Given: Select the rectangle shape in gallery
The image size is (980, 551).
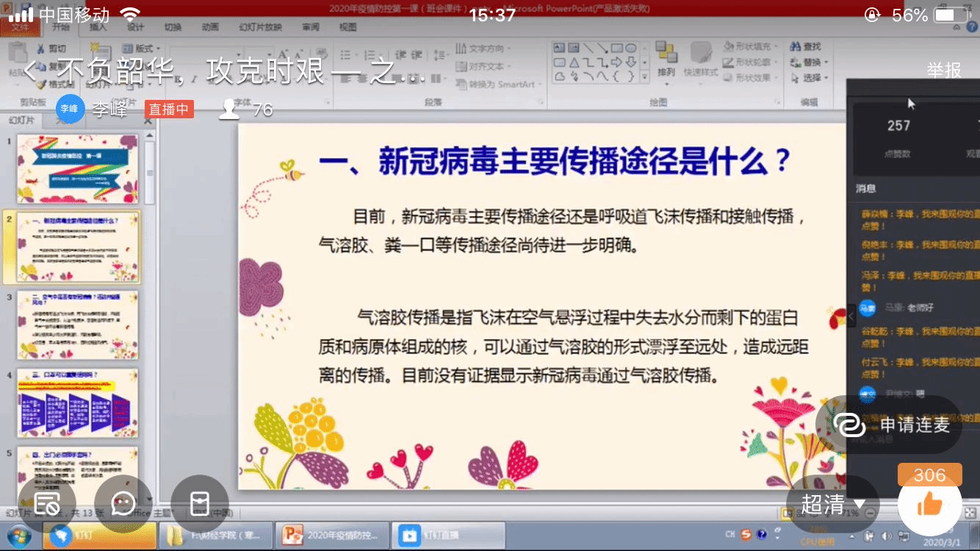Looking at the screenshot, I should coord(619,48).
